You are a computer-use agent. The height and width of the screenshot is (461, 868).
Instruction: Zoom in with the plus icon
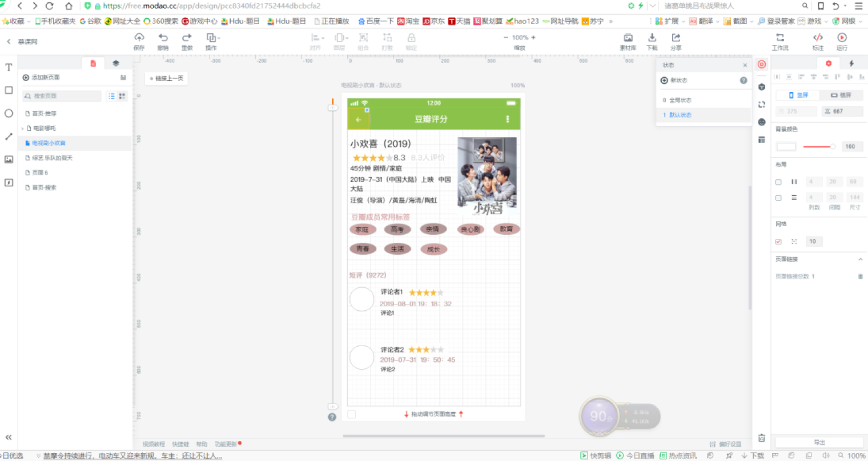[x=533, y=38]
